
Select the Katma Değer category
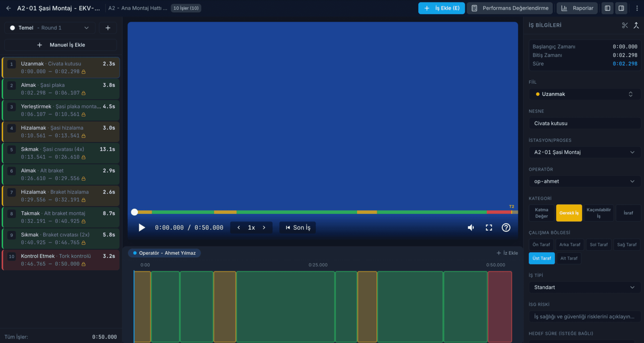coord(542,213)
